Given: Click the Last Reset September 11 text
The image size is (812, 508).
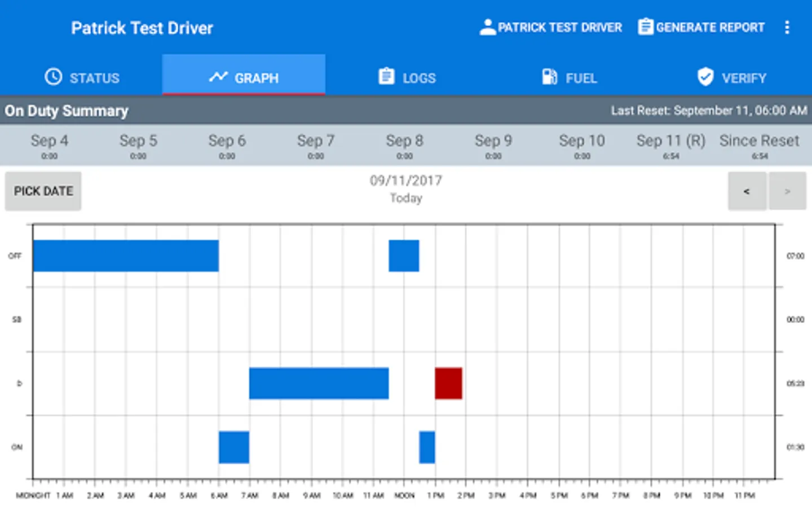Looking at the screenshot, I should tap(709, 111).
